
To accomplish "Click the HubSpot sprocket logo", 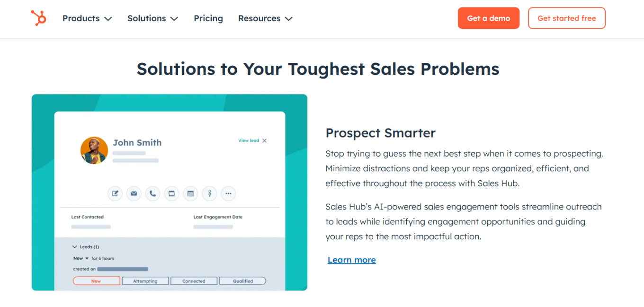I will click(38, 18).
